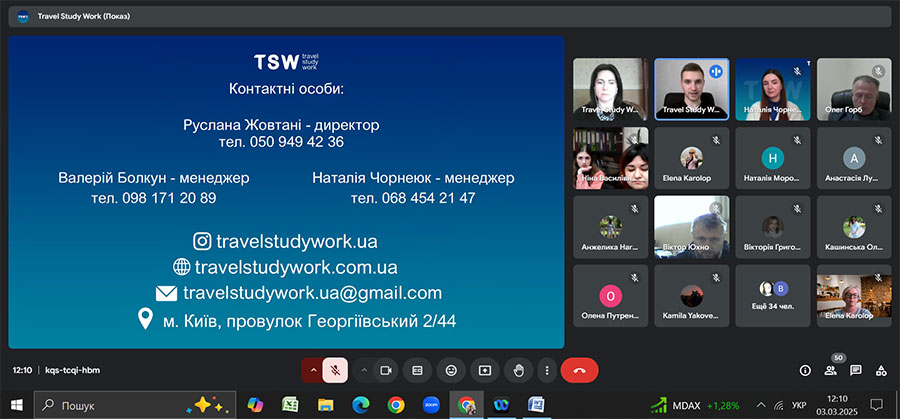Click Віктор Юхно participant tile

tap(692, 227)
